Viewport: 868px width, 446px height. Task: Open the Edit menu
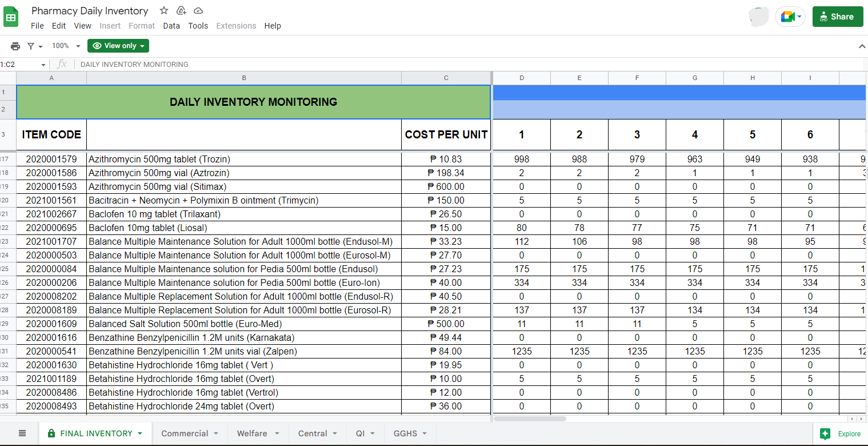pyautogui.click(x=59, y=26)
